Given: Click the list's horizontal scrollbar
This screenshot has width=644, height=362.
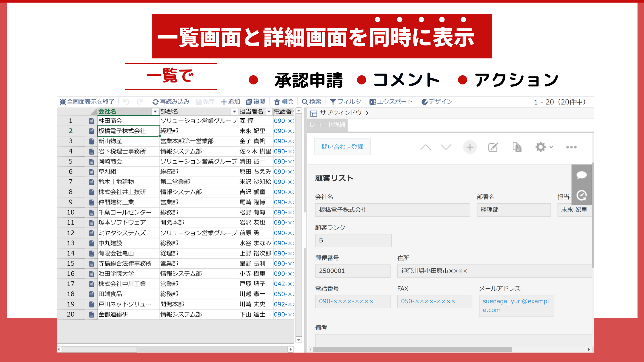Looking at the screenshot, I should click(x=99, y=349).
